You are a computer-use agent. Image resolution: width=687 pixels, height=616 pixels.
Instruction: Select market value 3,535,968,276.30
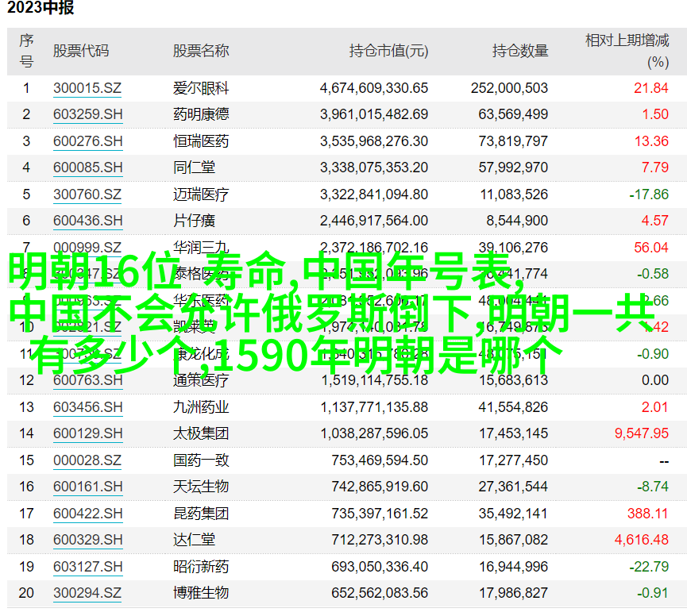tap(374, 141)
